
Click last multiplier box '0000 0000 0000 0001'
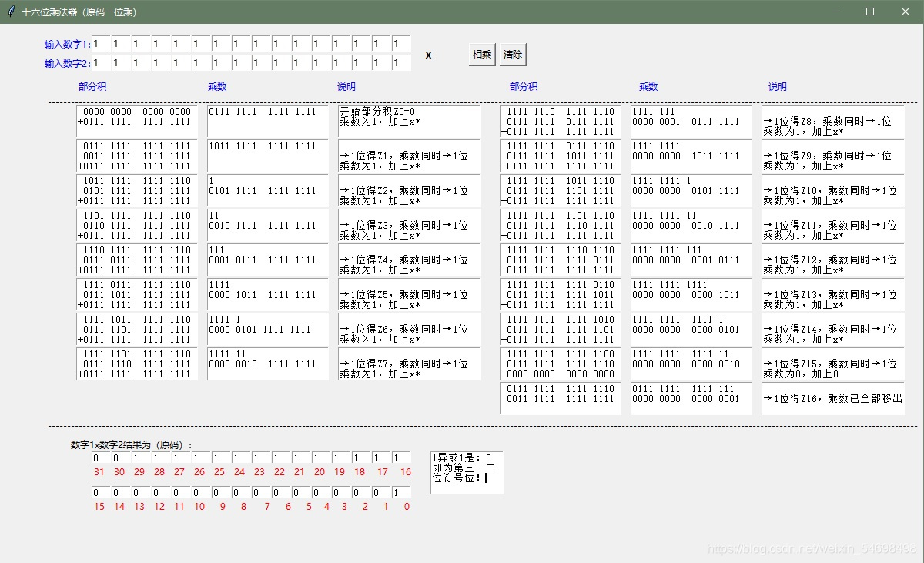point(691,399)
